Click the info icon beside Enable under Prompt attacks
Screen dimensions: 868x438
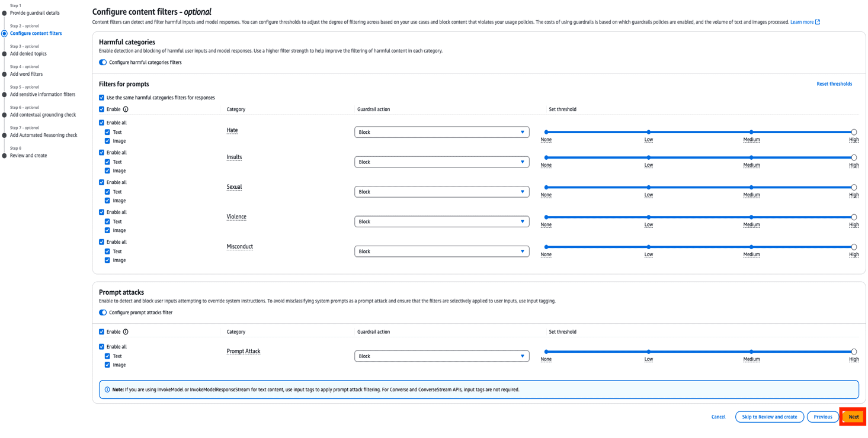pyautogui.click(x=124, y=331)
